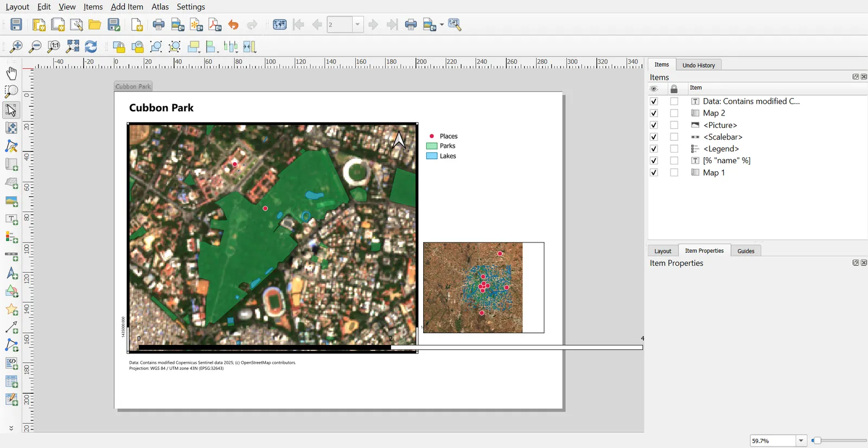Screen dimensions: 868x448
Task: Export layout as PDF
Action: click(x=215, y=24)
